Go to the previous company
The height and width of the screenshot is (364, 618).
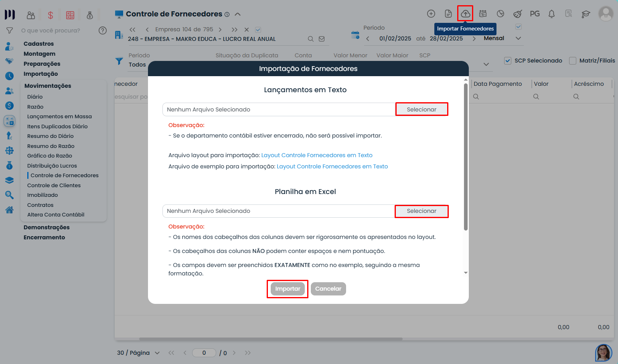click(x=147, y=30)
